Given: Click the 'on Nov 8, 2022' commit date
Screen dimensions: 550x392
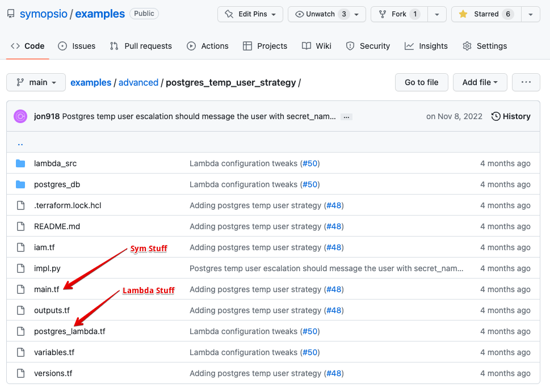Looking at the screenshot, I should click(454, 116).
